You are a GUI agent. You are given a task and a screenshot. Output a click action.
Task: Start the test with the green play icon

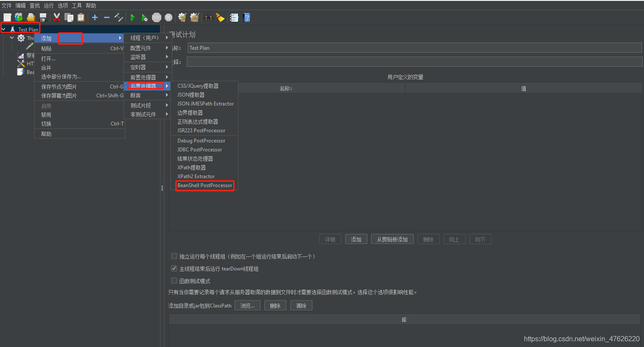133,17
